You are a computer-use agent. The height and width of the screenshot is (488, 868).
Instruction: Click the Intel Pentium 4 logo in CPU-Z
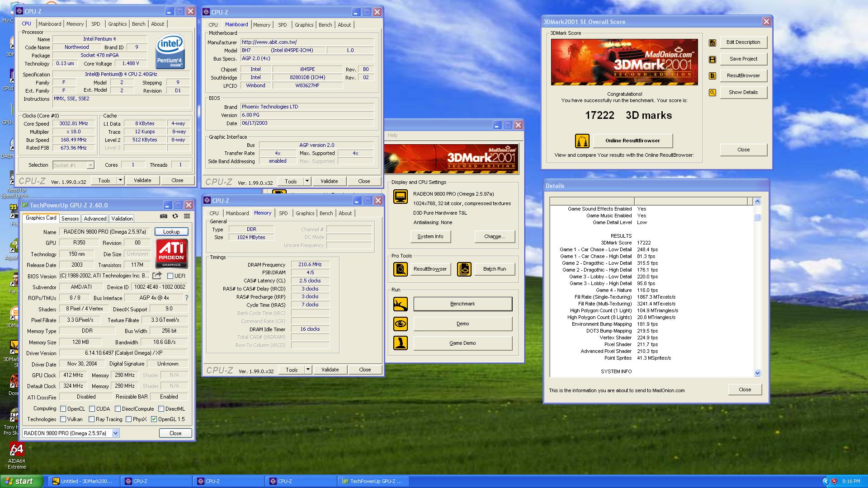[170, 52]
